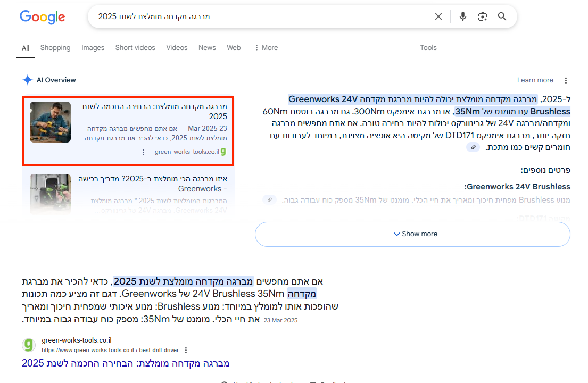Open the Videos tab
This screenshot has height=383, width=588.
(x=177, y=47)
